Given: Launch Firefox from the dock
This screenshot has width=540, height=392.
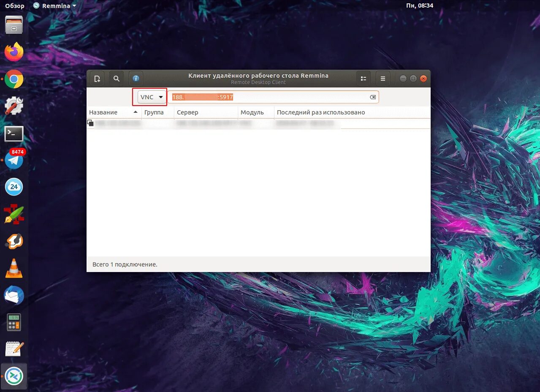Looking at the screenshot, I should pyautogui.click(x=14, y=52).
